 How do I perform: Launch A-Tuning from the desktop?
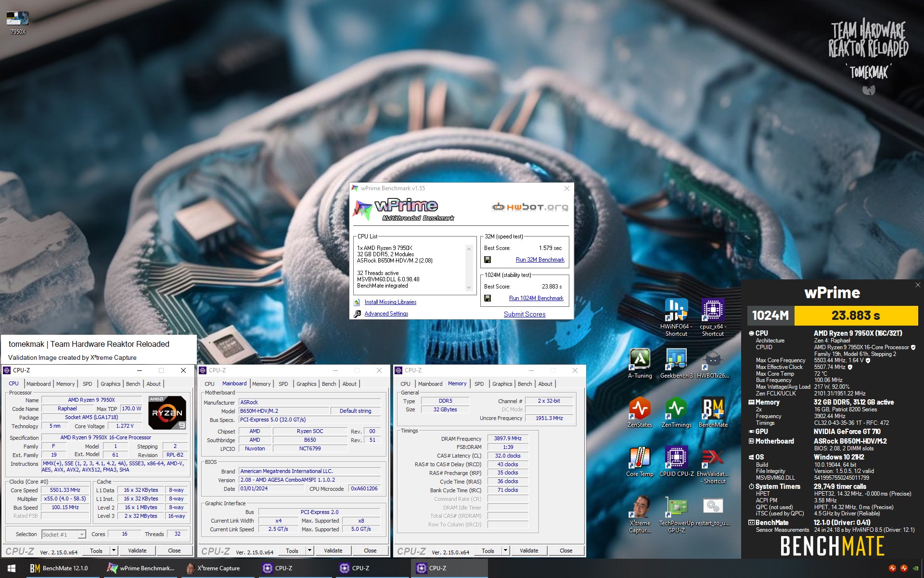640,364
